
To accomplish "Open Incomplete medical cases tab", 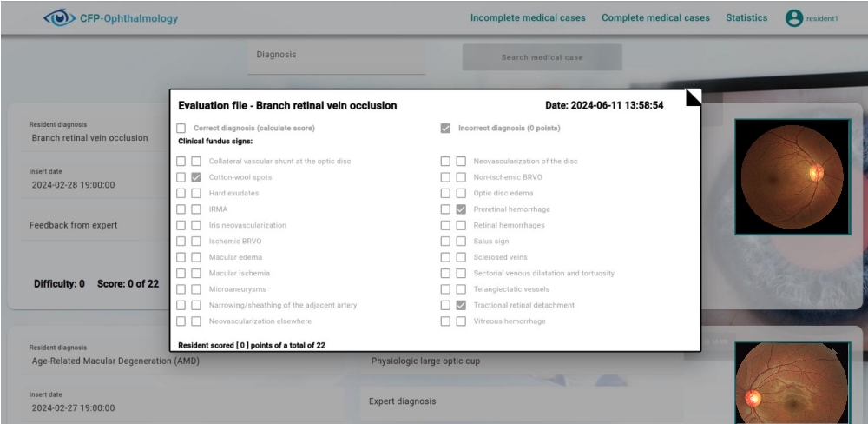I will 527,18.
